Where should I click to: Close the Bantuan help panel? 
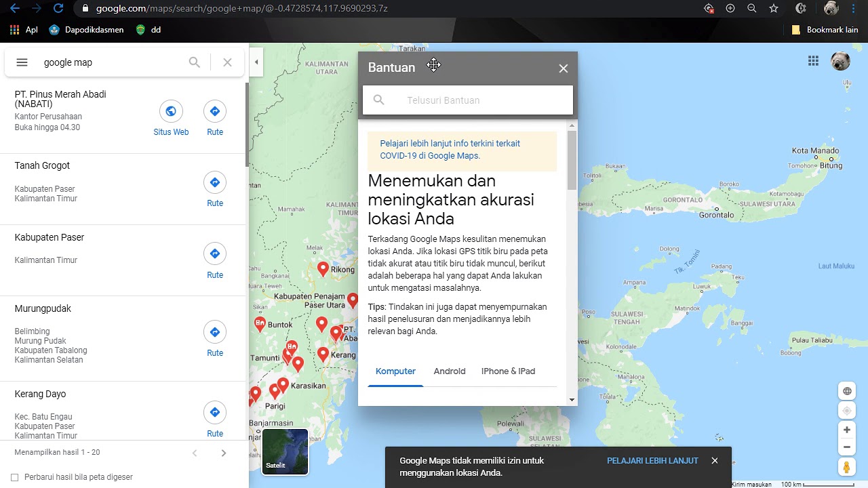tap(564, 68)
